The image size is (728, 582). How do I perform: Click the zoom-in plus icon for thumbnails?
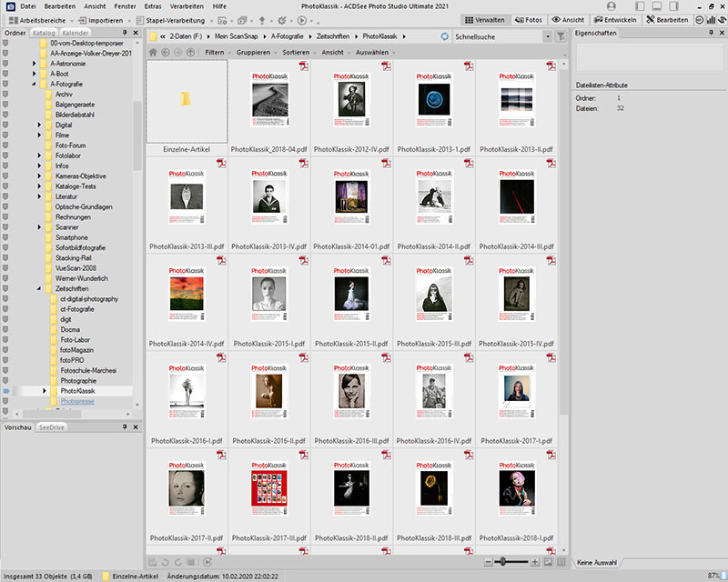click(536, 563)
